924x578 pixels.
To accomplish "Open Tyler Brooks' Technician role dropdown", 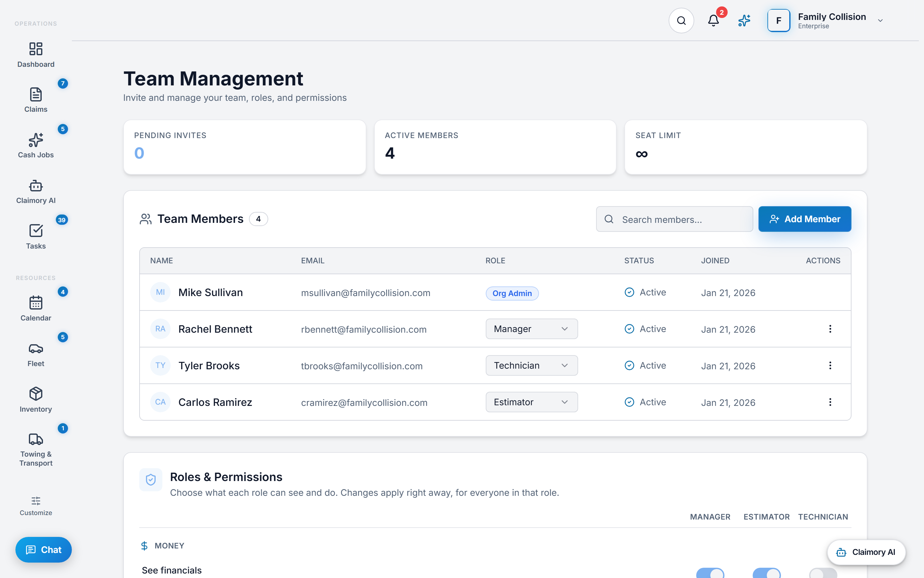I will pos(532,365).
